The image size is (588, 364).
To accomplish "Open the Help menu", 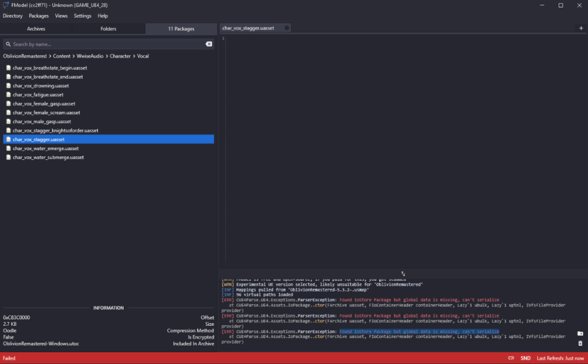I will 103,16.
